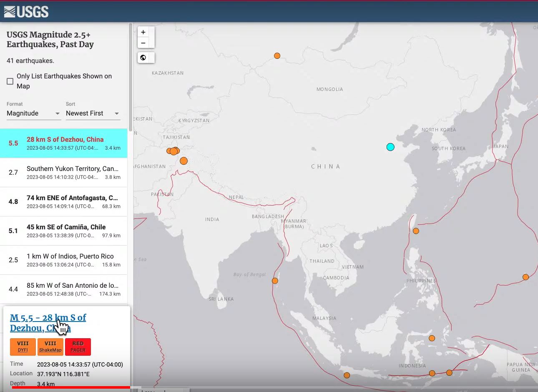The image size is (538, 392).
Task: Zoom out on the map
Action: [143, 43]
